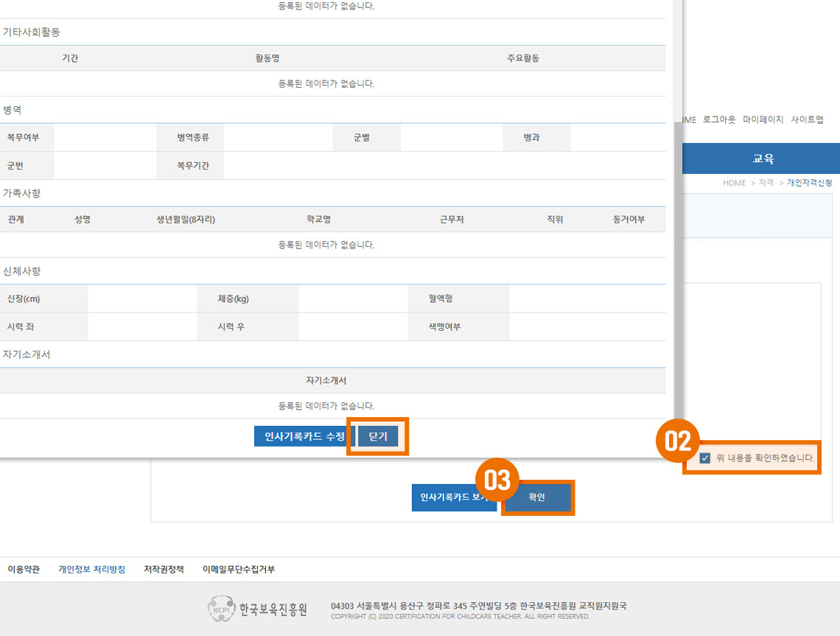
Task: Click the 로그아웃 link
Action: [x=719, y=119]
